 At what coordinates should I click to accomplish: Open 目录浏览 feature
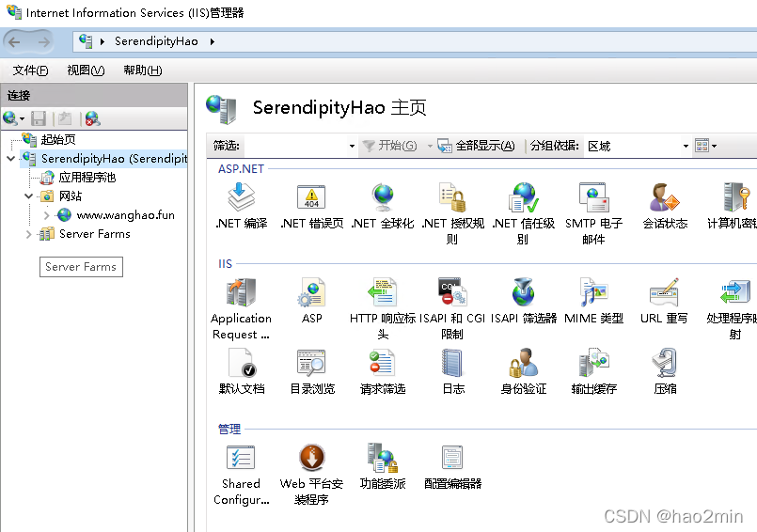312,371
